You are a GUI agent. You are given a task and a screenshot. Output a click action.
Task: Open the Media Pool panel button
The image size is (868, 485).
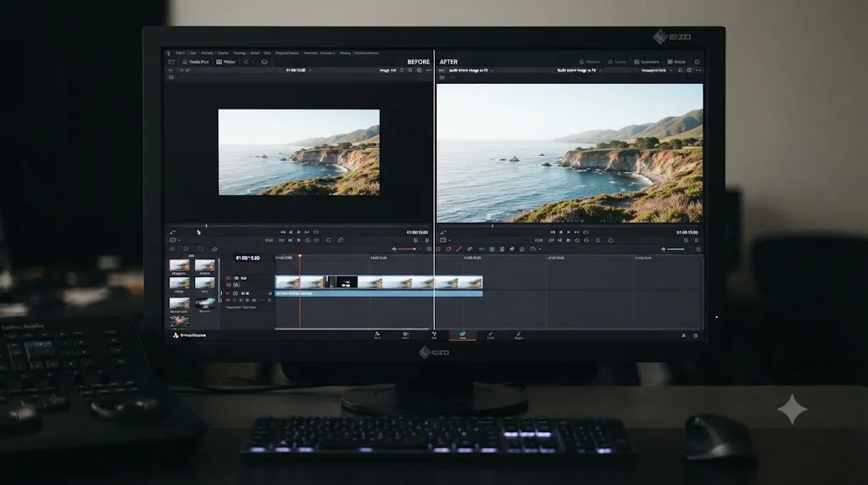[196, 62]
